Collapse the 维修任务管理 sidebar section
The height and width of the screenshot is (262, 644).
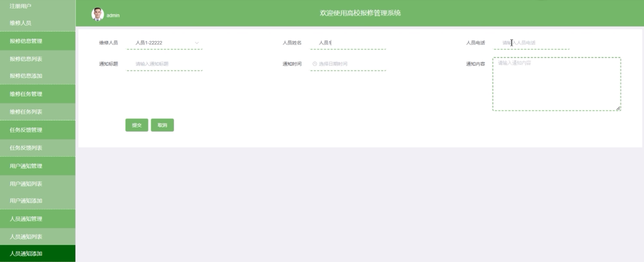coord(26,94)
